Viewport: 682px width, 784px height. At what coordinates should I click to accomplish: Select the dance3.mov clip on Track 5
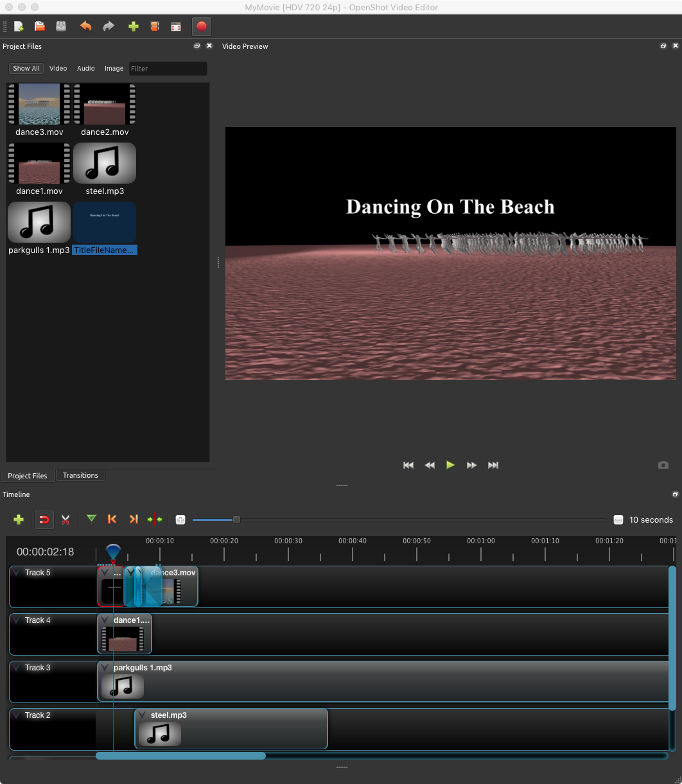point(180,586)
